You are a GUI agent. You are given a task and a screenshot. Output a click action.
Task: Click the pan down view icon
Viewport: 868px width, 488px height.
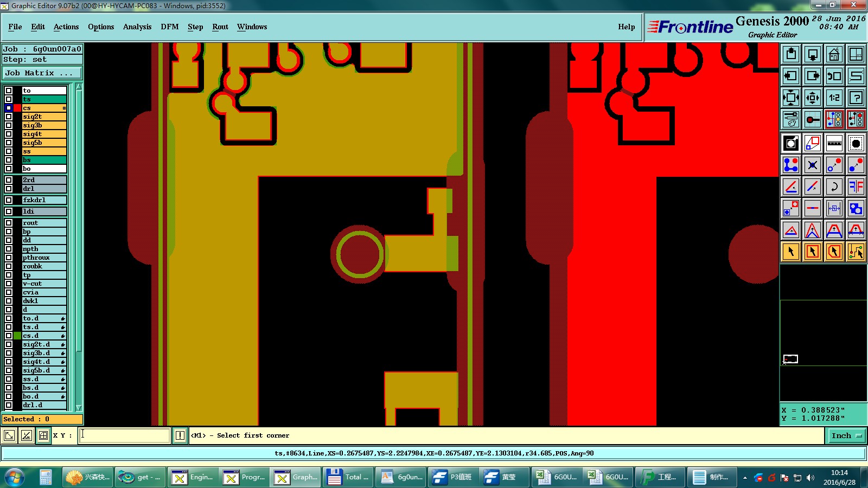(813, 54)
